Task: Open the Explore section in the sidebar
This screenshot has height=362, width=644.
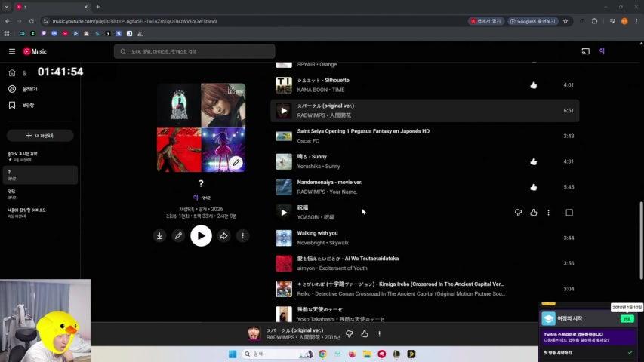Action: (12, 89)
